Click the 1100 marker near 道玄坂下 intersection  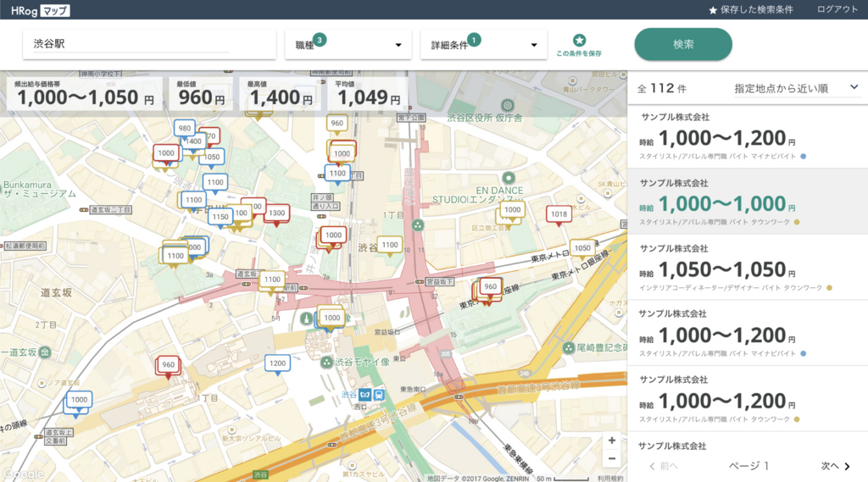coord(272,280)
